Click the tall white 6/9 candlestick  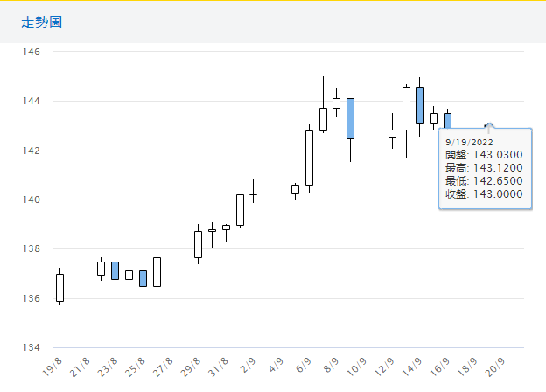pyautogui.click(x=309, y=157)
